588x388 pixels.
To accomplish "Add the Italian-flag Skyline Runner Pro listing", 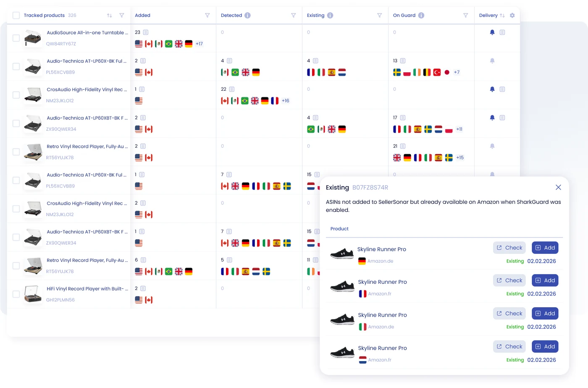I will 545,314.
